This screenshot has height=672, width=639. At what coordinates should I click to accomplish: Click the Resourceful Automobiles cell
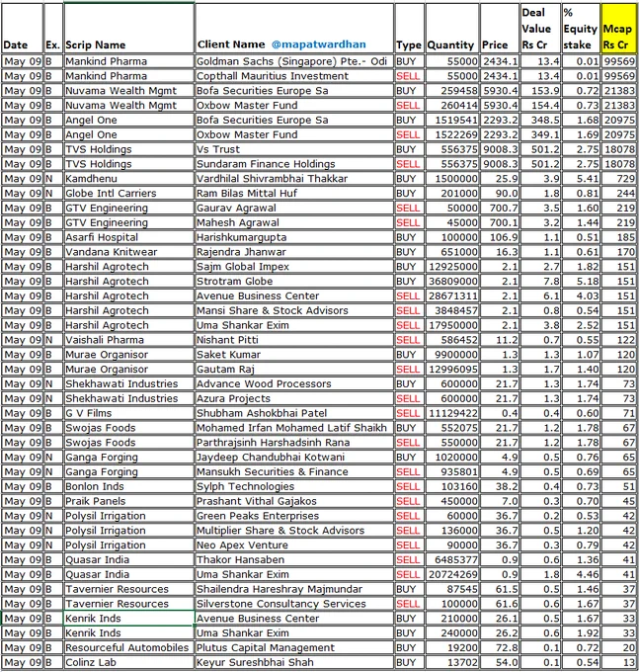pyautogui.click(x=128, y=647)
